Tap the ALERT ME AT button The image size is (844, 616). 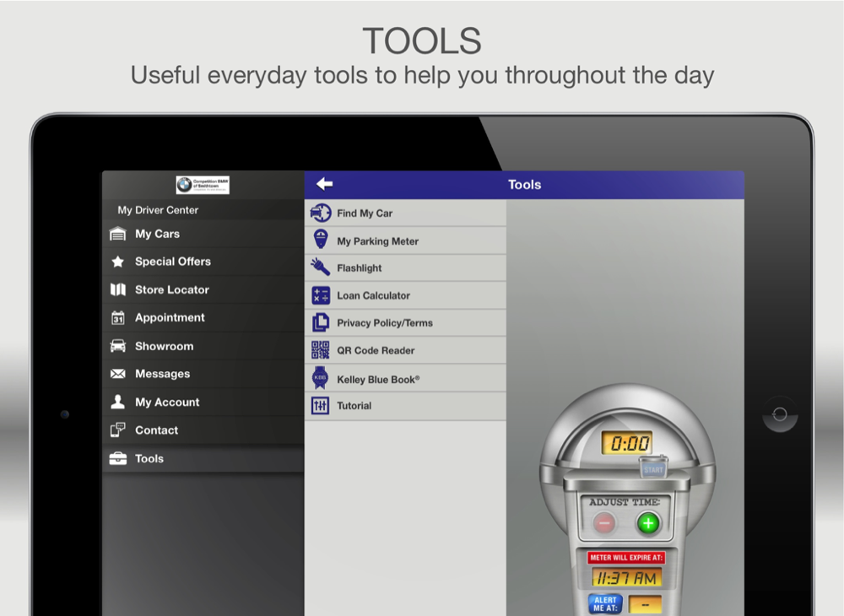[605, 604]
